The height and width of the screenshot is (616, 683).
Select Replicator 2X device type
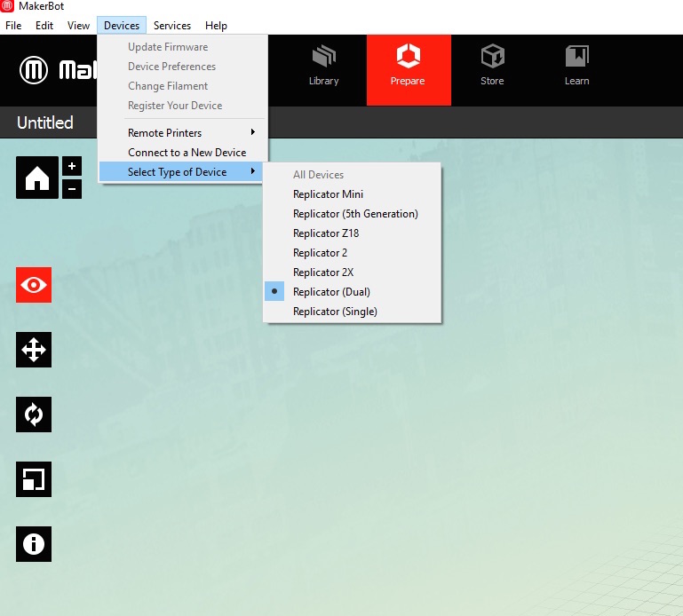pos(353,272)
